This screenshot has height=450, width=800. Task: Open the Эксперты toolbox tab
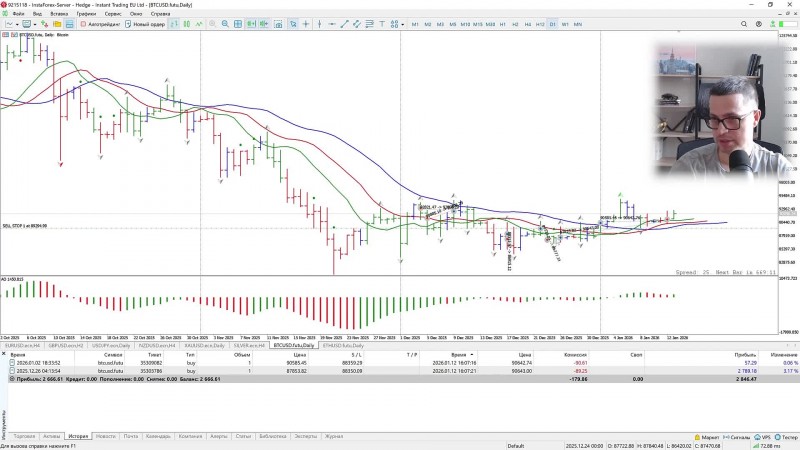(x=306, y=436)
